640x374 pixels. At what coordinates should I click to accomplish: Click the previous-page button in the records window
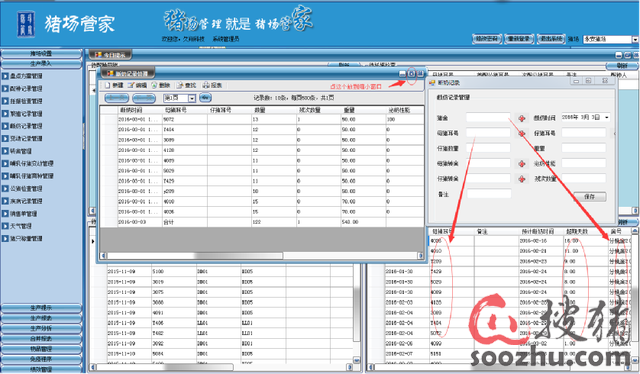(x=117, y=98)
